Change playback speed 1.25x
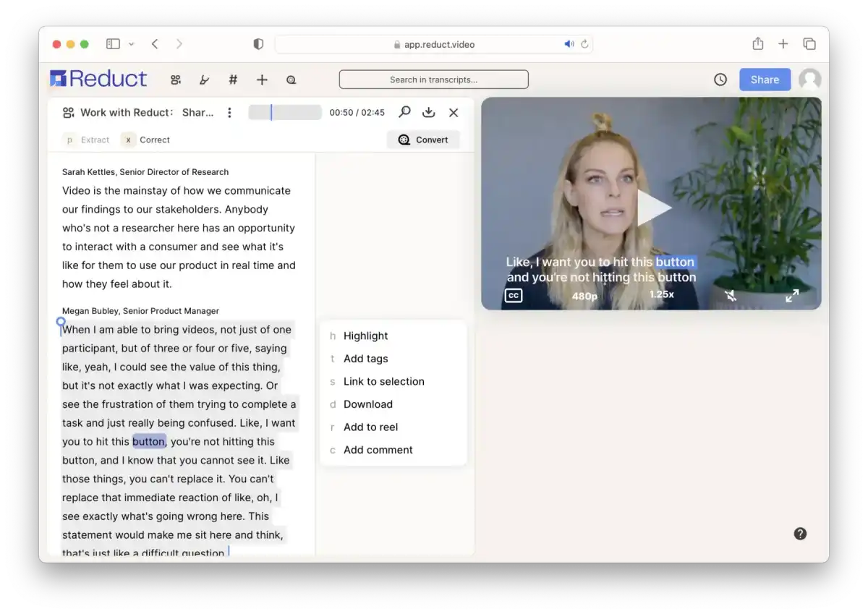The height and width of the screenshot is (614, 868). click(661, 294)
